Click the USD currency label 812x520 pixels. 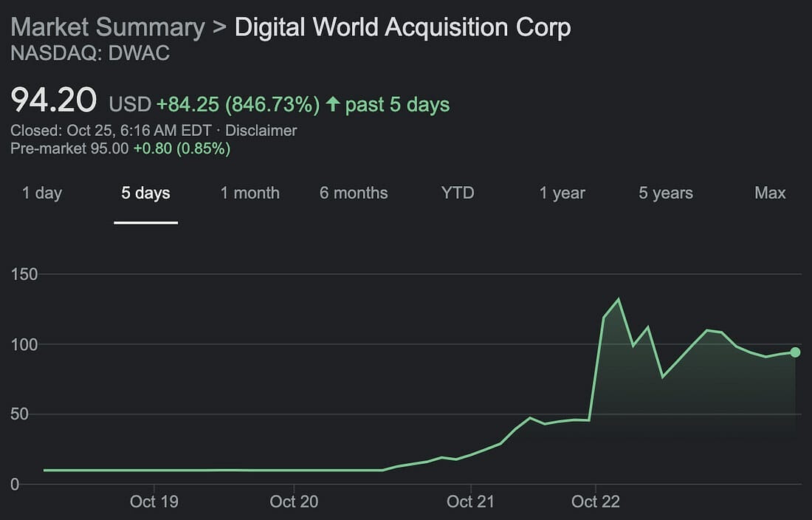point(130,105)
